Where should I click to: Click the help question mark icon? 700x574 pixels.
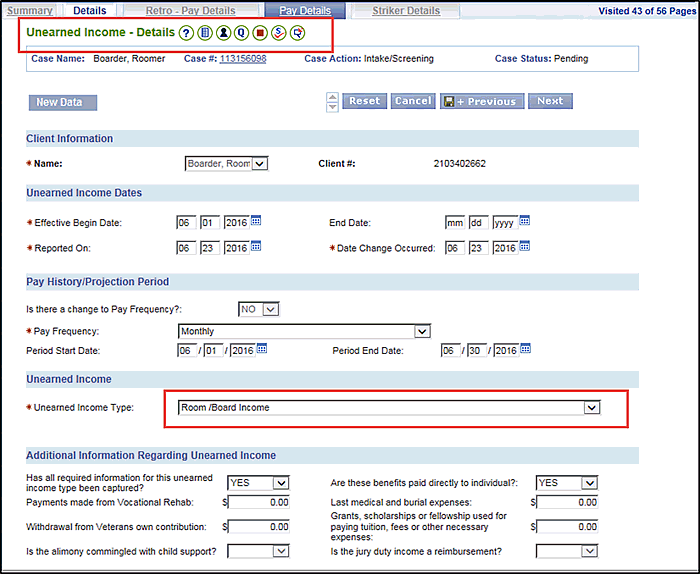(185, 33)
